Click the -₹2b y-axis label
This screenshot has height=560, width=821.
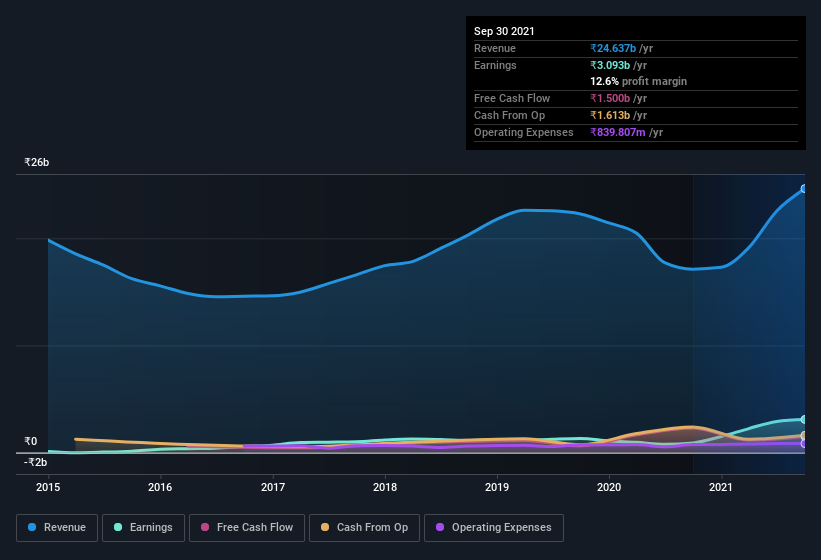pos(36,462)
